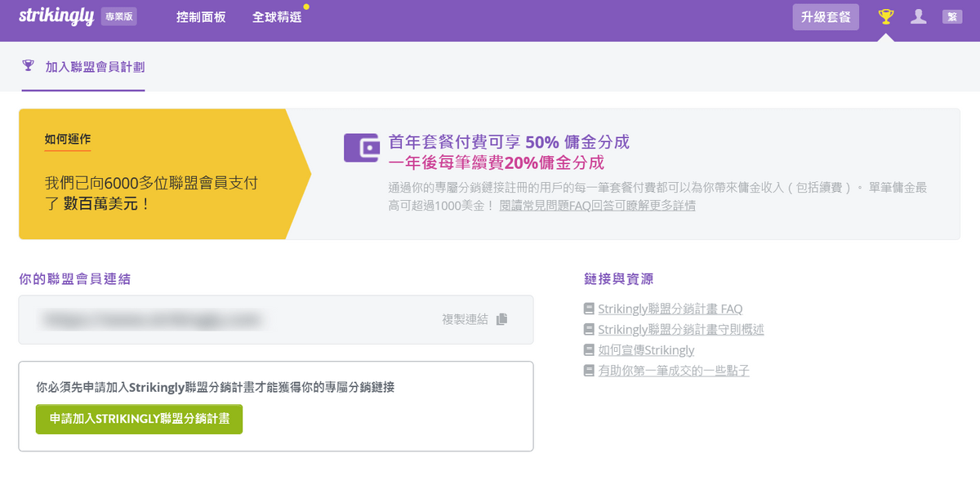The image size is (980, 489).
Task: Click the book icon before Strikingly聯盟分銷計畫 FAQ
Action: click(589, 309)
